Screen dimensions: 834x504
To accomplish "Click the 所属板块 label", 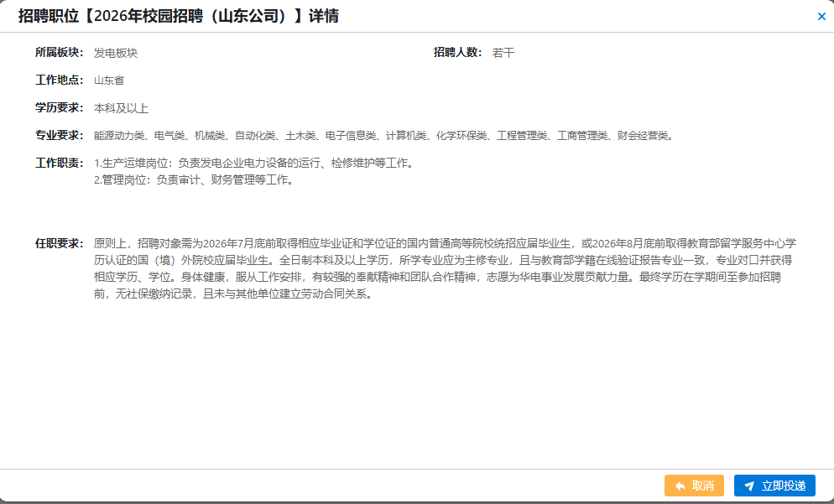I will click(59, 53).
